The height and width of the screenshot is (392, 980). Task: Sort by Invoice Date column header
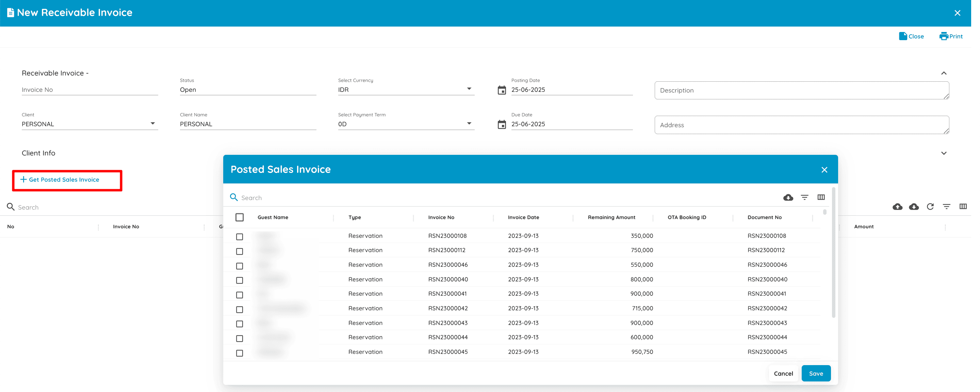click(523, 217)
